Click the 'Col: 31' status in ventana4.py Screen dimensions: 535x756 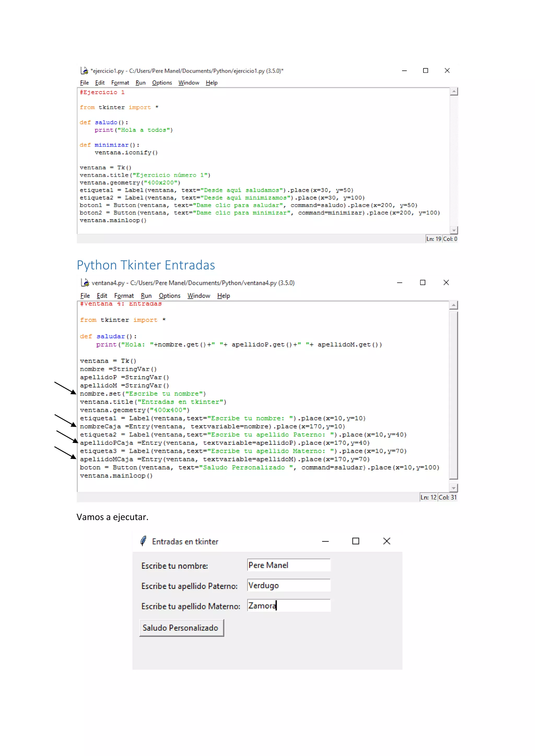(448, 497)
